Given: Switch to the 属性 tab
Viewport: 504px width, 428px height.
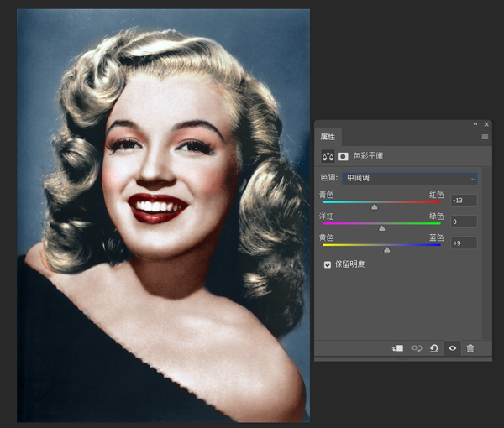Looking at the screenshot, I should (x=328, y=137).
